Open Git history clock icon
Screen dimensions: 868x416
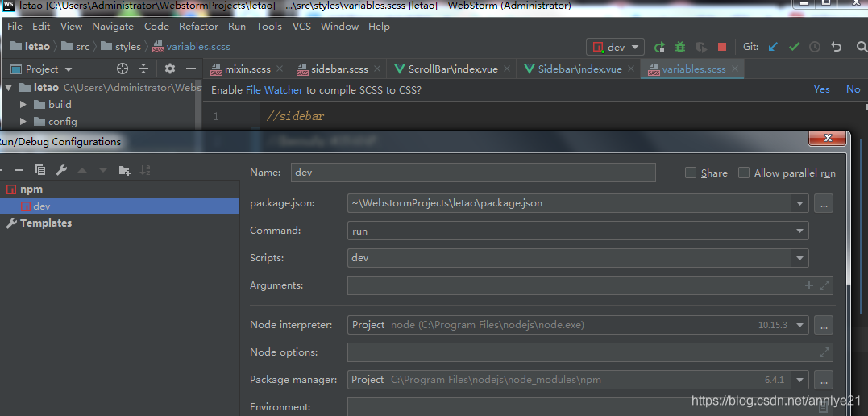(815, 47)
